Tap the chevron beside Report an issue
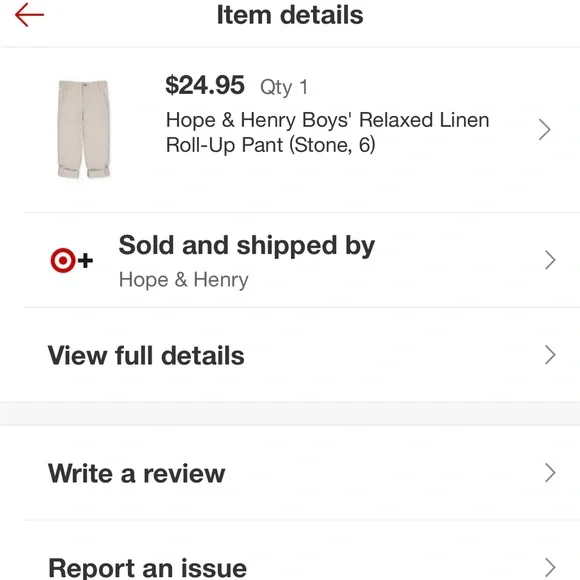Screen dimensions: 580x580 coord(550,567)
